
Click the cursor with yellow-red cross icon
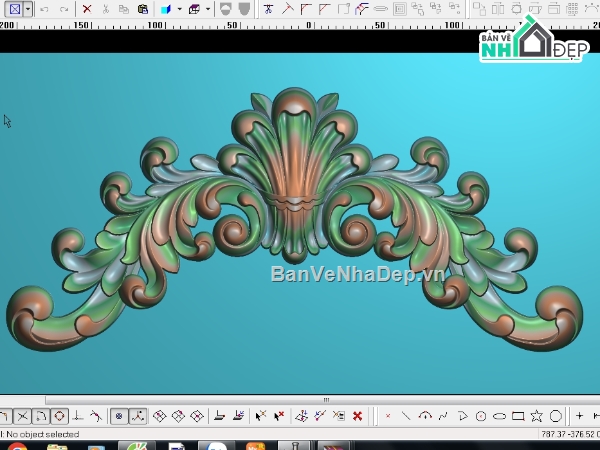[261, 416]
